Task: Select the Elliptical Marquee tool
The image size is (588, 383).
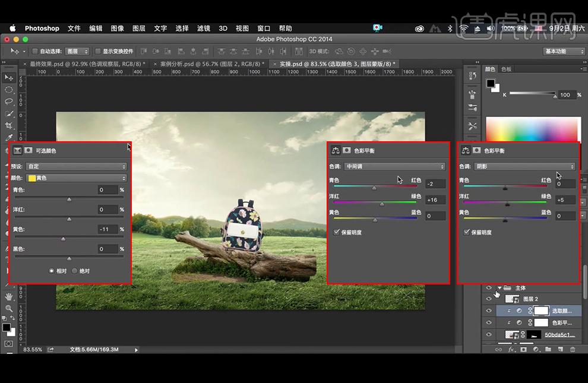Action: (x=9, y=90)
